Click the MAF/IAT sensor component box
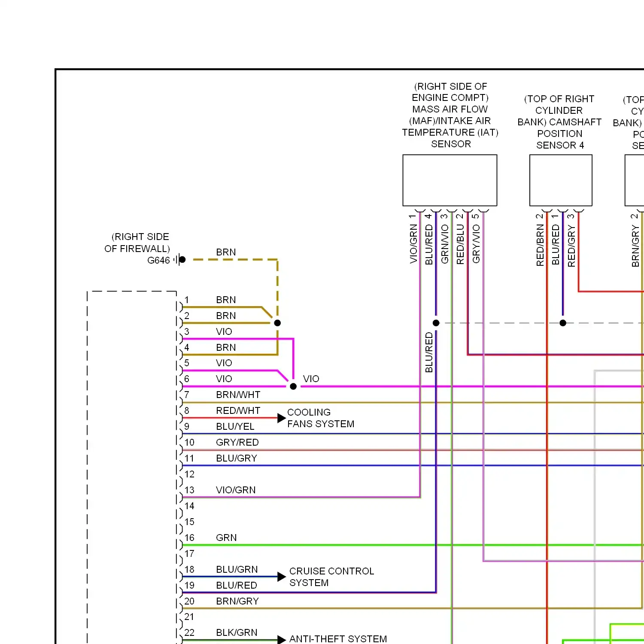This screenshot has height=644, width=644. tap(450, 180)
